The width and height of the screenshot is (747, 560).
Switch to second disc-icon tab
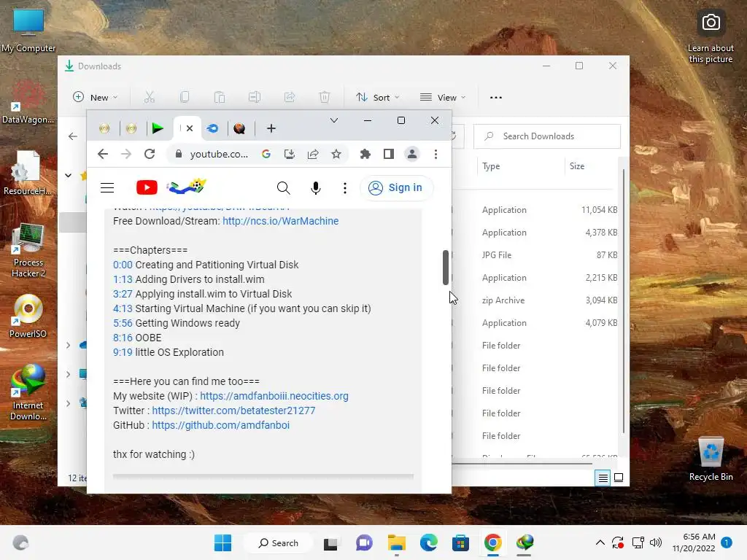(x=131, y=128)
